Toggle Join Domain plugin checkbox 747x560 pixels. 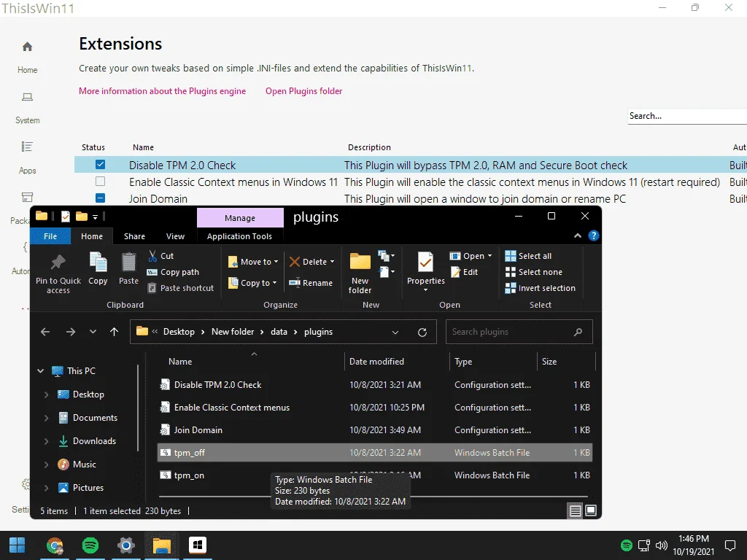pos(100,198)
